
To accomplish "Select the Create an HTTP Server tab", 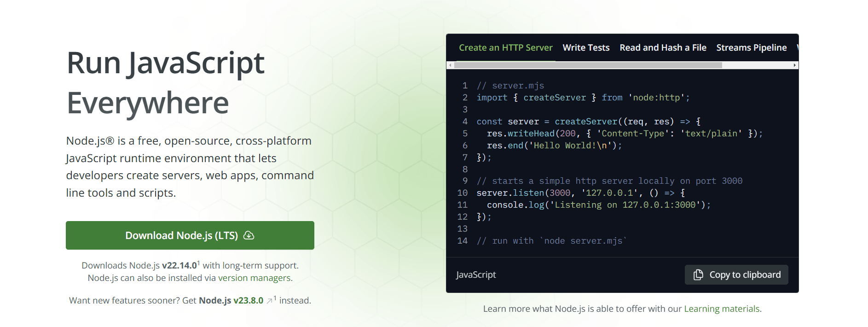I will point(505,47).
